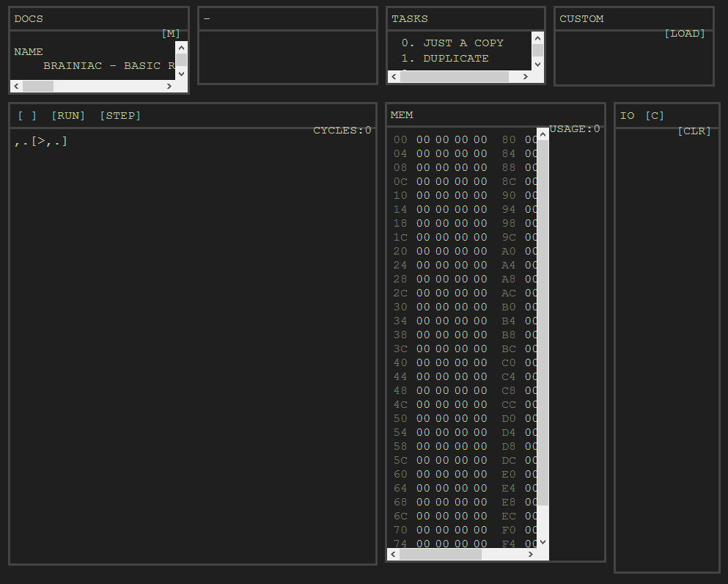
Task: Click the [STEP] button
Action: click(x=120, y=116)
